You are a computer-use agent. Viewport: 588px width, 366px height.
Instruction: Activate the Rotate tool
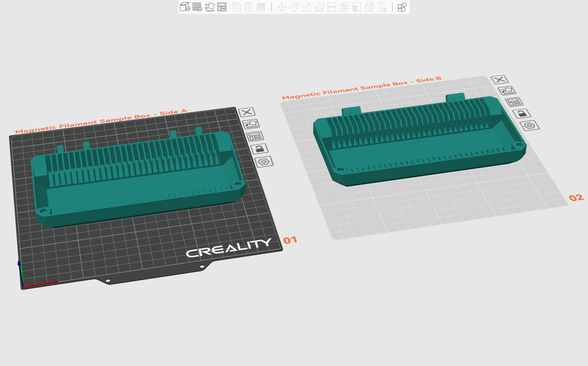tap(294, 7)
